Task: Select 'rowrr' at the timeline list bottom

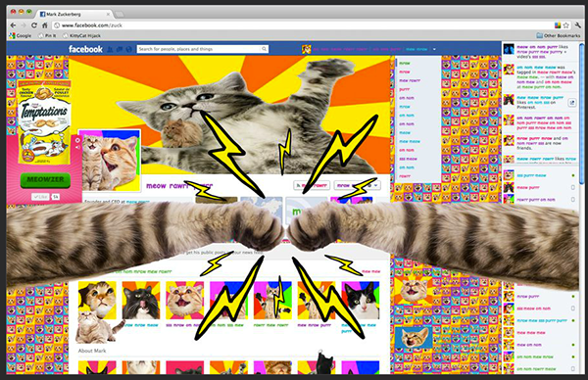Action: coord(404,176)
